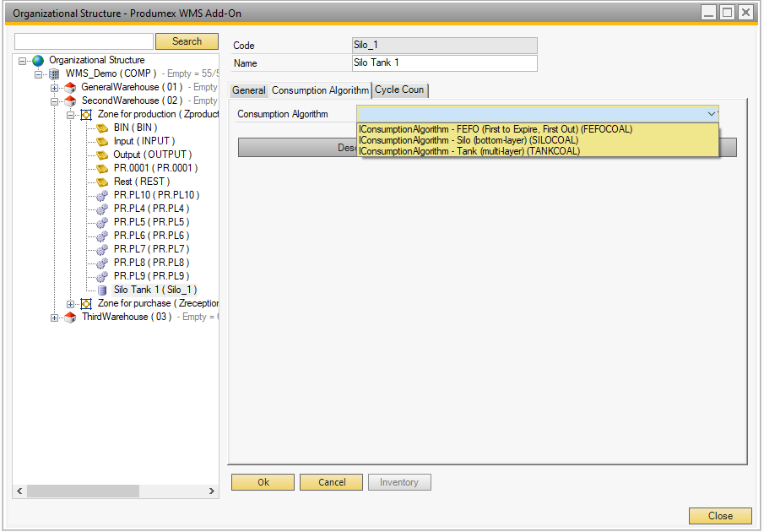Screen dimensions: 764x532
Task: Click the ThirdWarehouse red house icon
Action: click(70, 318)
